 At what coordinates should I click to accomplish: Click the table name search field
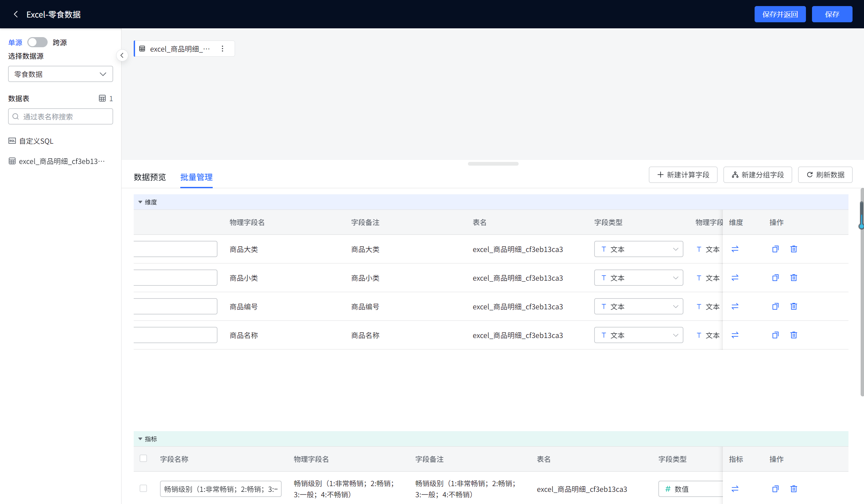tap(60, 116)
